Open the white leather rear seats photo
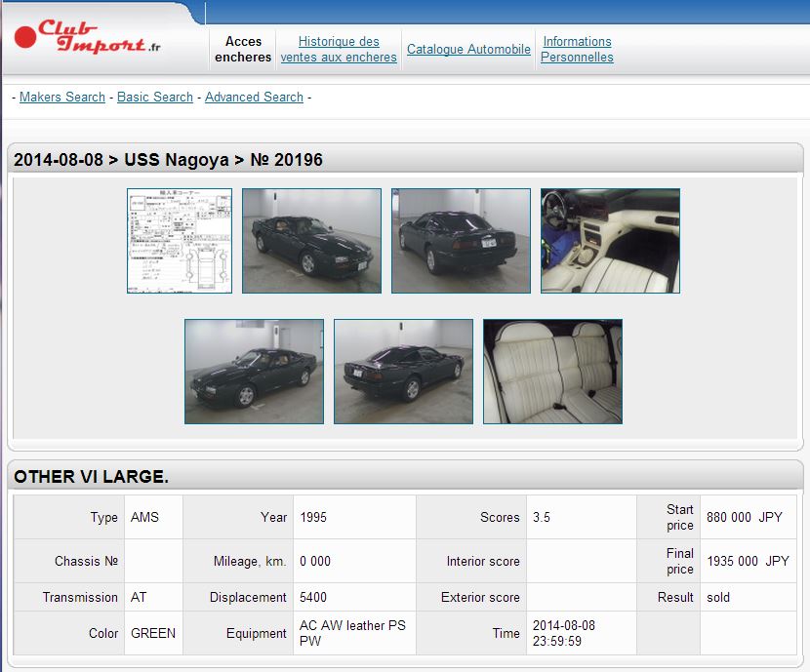The image size is (810, 672). click(x=552, y=372)
